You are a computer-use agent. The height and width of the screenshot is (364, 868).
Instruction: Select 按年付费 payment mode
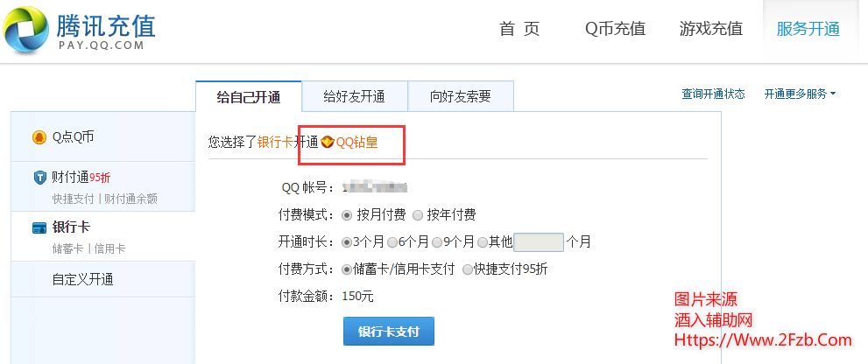click(x=417, y=215)
